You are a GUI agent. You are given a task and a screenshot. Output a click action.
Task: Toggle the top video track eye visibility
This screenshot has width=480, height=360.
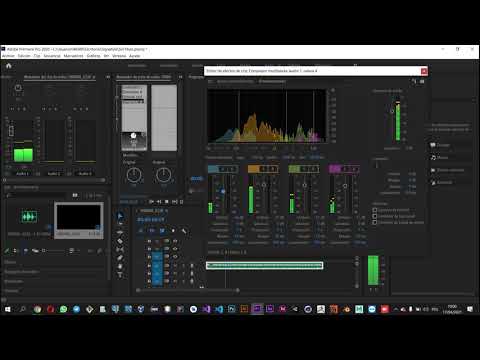coord(175,241)
